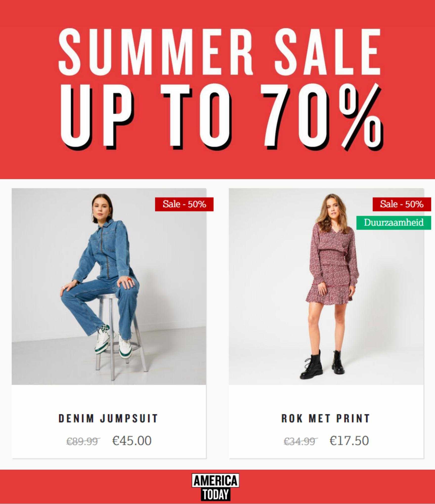Click the Up To 70% banner text
This screenshot has height=504, width=435.
coord(221,116)
